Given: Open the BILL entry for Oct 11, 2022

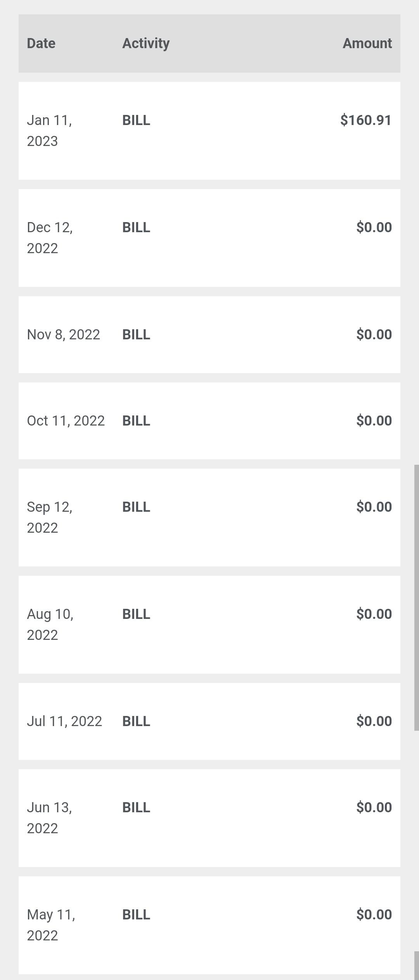Looking at the screenshot, I should click(136, 421).
